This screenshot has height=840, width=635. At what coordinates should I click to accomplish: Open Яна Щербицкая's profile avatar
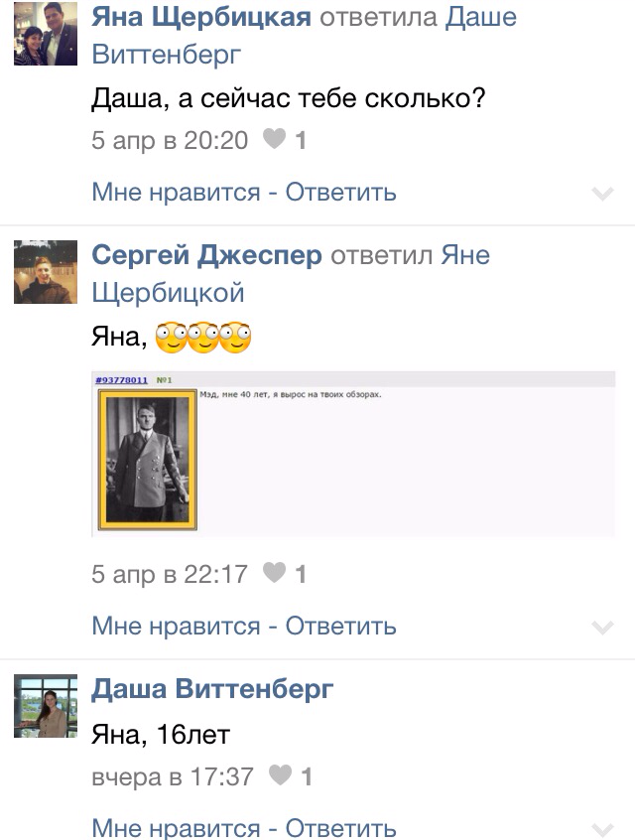(46, 33)
